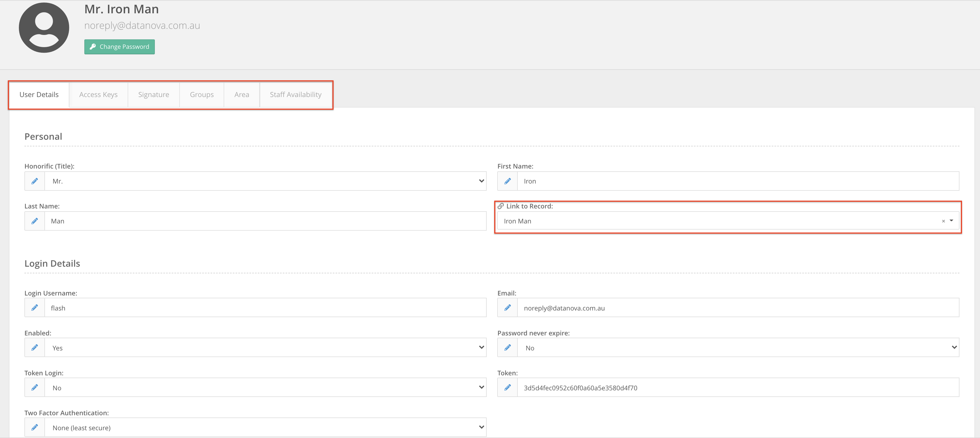Click the Login Details section heading
The height and width of the screenshot is (438, 980).
coord(52,263)
